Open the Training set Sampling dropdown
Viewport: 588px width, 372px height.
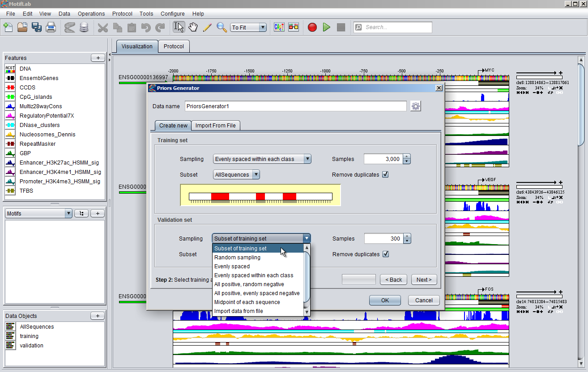(262, 159)
